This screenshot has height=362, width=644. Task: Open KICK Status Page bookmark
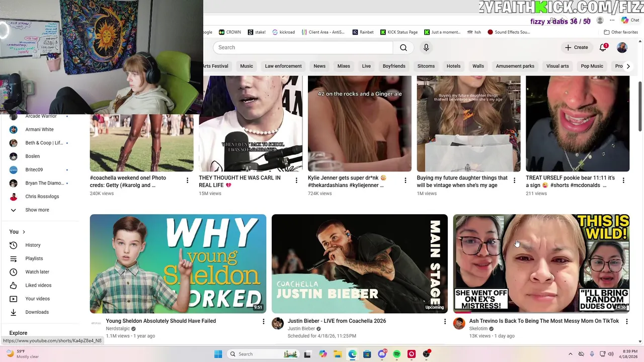click(399, 32)
